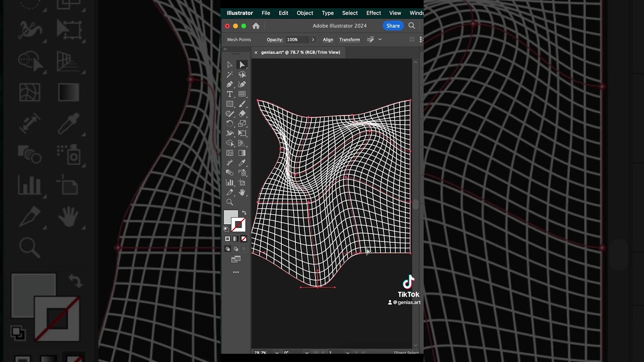Screen dimensions: 644x362
Task: Enable Draw Normal mode
Action: (x=227, y=249)
